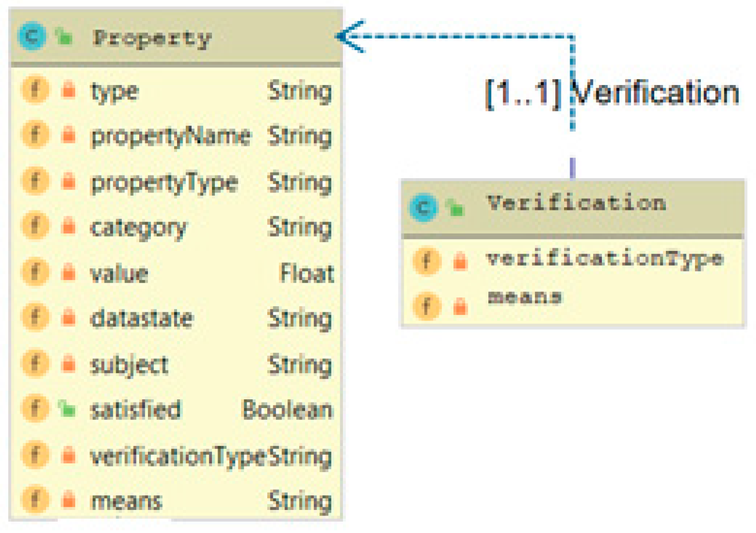This screenshot has height=533, width=756.
Task: Select the propertyType field row
Action: pyautogui.click(x=176, y=182)
